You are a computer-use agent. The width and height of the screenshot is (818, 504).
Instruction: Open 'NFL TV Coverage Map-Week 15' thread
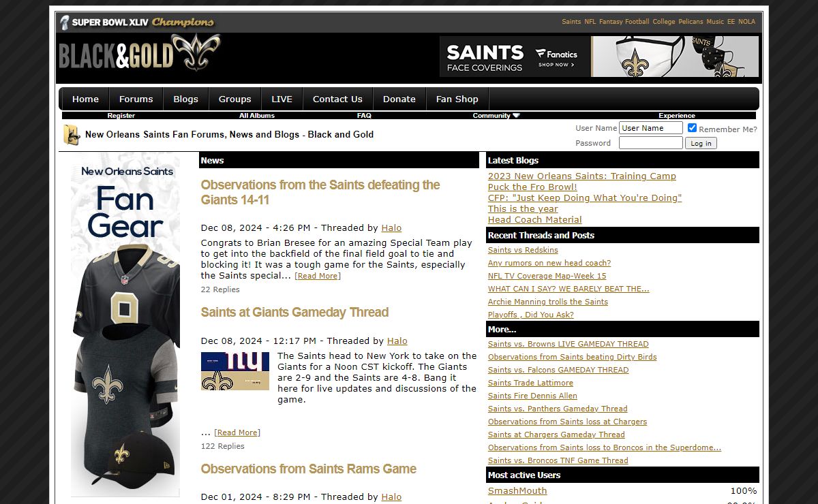coord(547,276)
